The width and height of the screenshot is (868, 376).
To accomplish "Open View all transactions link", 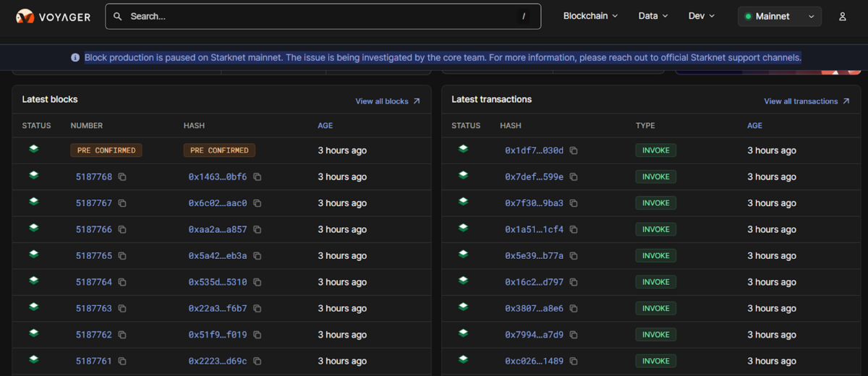I will [807, 101].
